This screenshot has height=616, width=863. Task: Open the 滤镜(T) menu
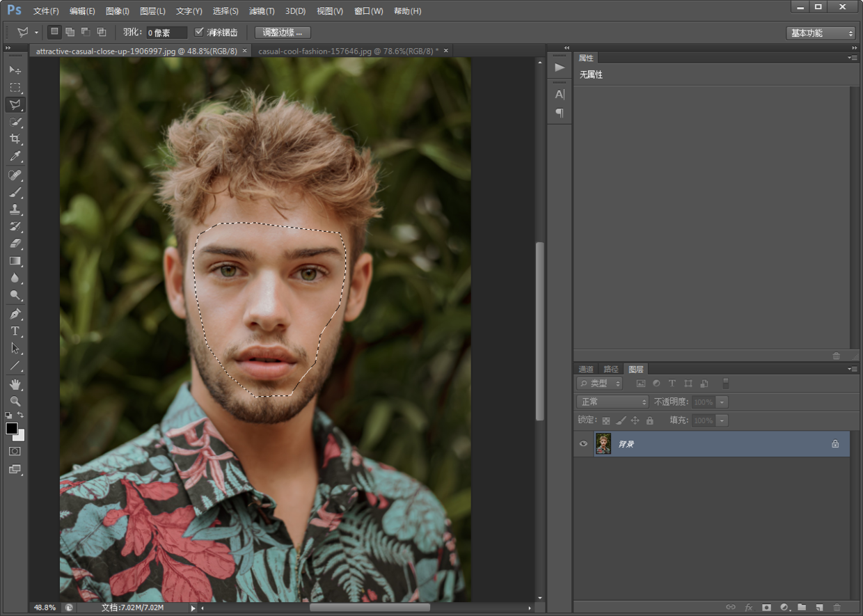pos(262,11)
